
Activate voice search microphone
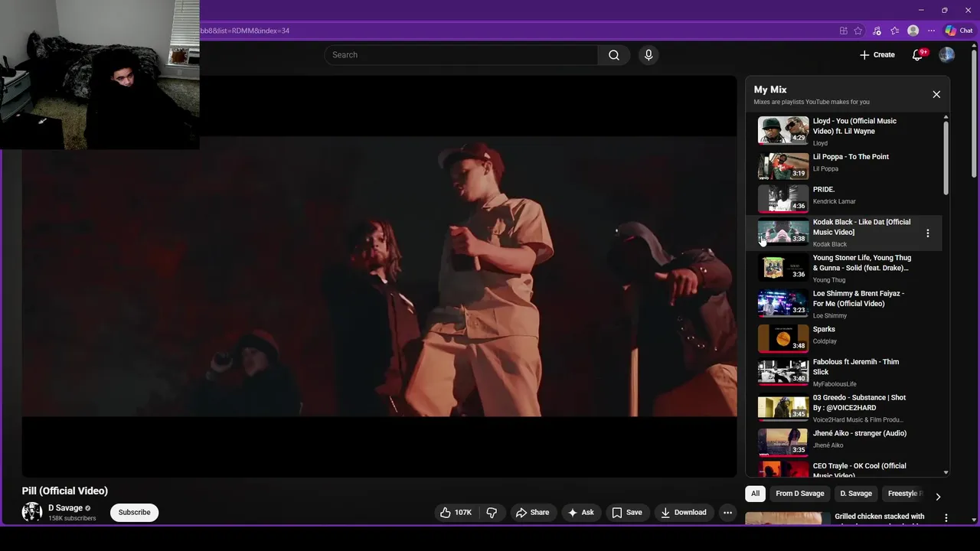(x=648, y=55)
